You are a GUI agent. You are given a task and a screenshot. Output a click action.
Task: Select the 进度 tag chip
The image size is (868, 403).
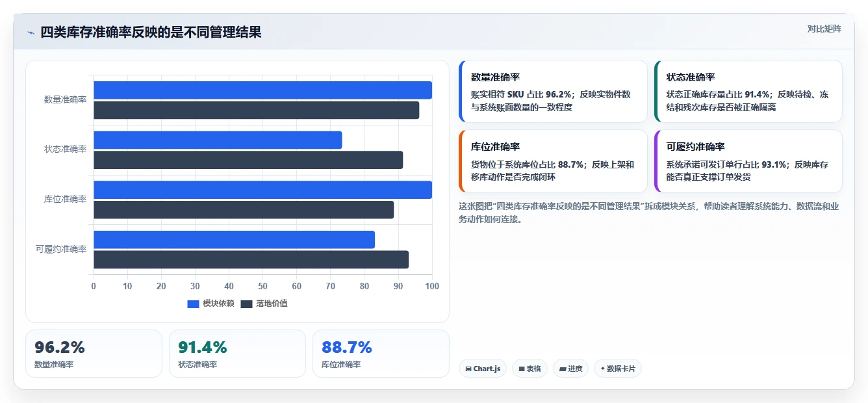pyautogui.click(x=570, y=369)
